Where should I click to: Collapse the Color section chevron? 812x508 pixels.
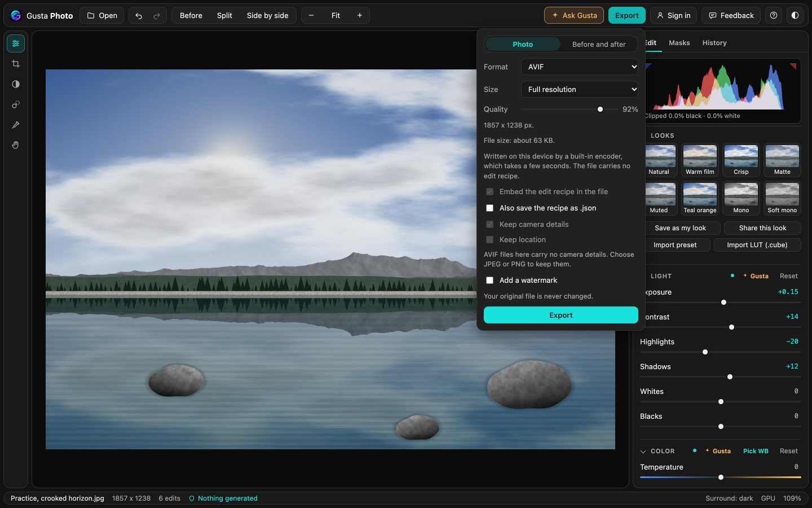click(x=643, y=452)
